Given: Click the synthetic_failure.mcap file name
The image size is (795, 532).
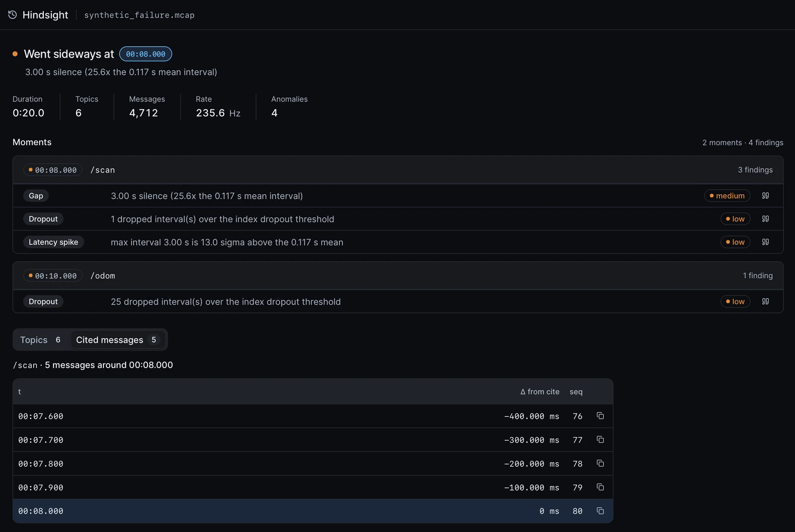Looking at the screenshot, I should click(x=140, y=15).
